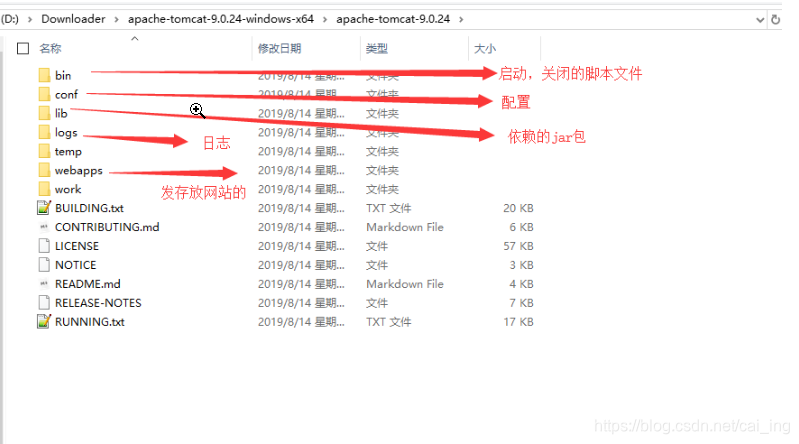Image resolution: width=799 pixels, height=444 pixels.
Task: Select the logs folder name
Action: click(x=66, y=133)
